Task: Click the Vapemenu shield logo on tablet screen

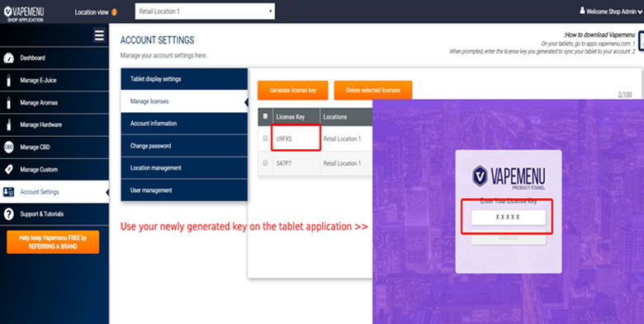Action: [480, 176]
